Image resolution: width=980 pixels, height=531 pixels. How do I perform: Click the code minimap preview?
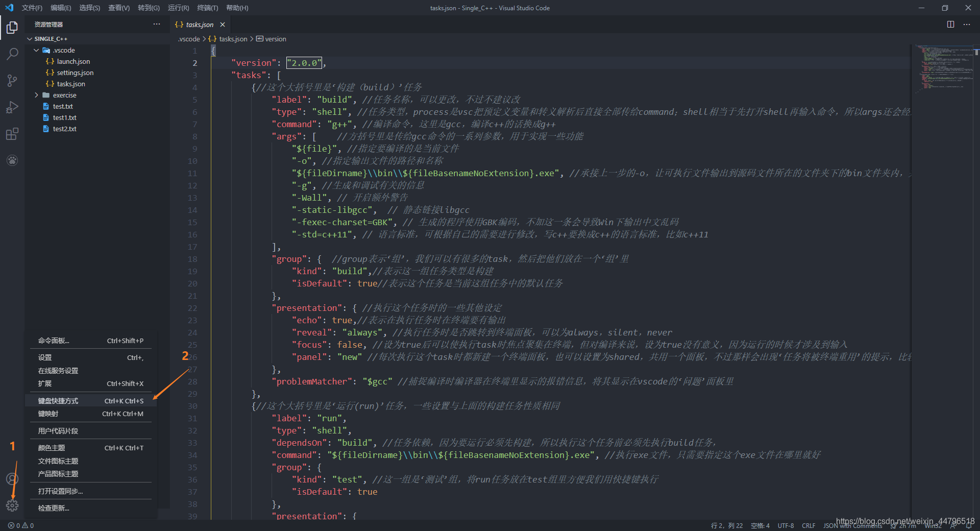click(943, 69)
